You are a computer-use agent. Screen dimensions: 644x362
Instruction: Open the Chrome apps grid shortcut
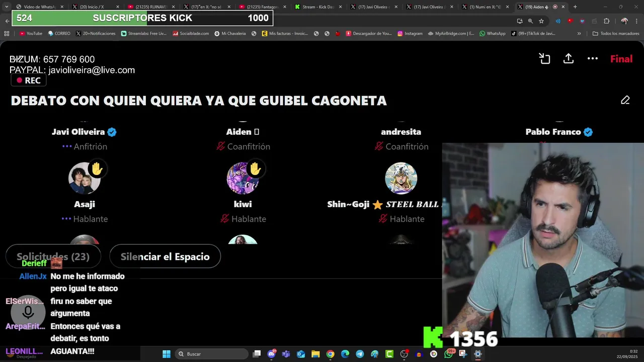[7, 34]
